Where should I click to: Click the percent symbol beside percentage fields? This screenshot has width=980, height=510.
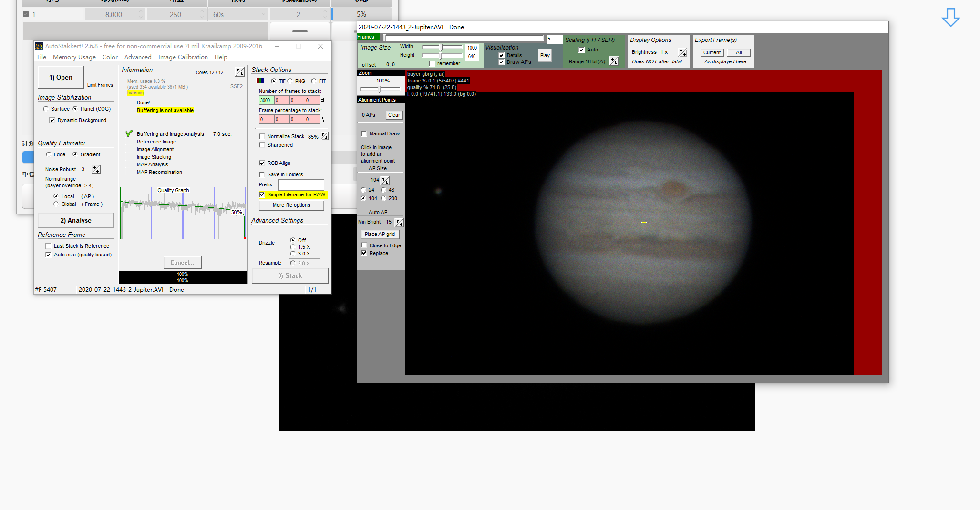click(323, 119)
